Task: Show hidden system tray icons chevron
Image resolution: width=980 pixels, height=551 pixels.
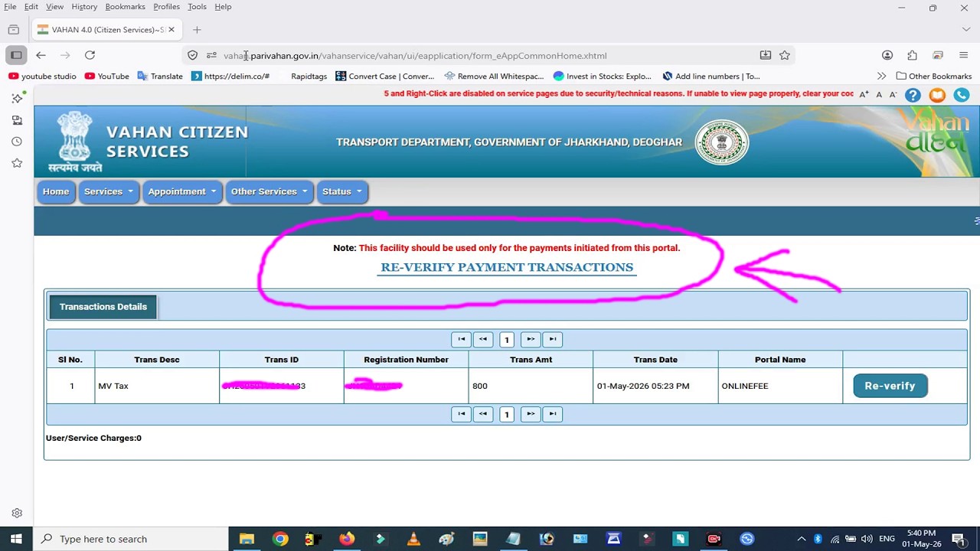Action: tap(801, 539)
